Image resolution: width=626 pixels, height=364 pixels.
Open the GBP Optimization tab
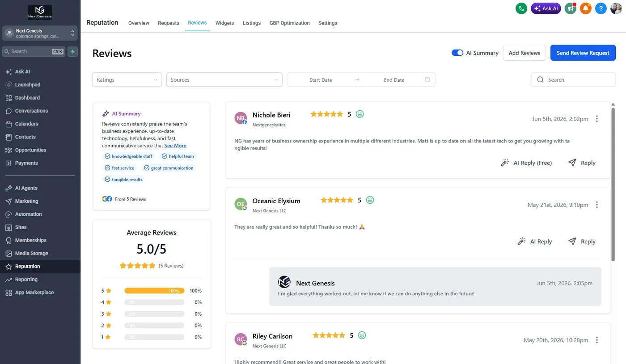[x=290, y=23]
